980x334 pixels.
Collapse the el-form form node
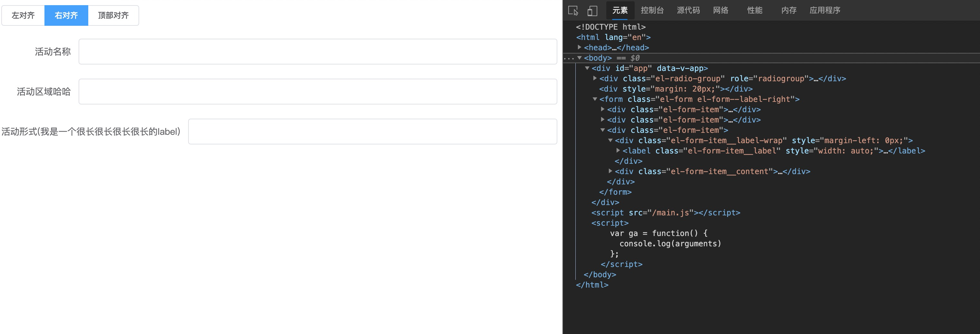[595, 99]
